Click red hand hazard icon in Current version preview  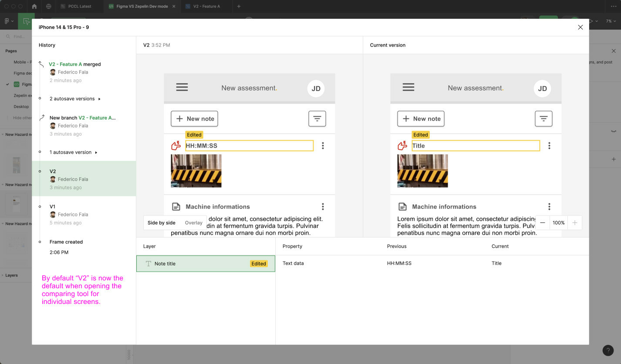point(402,145)
